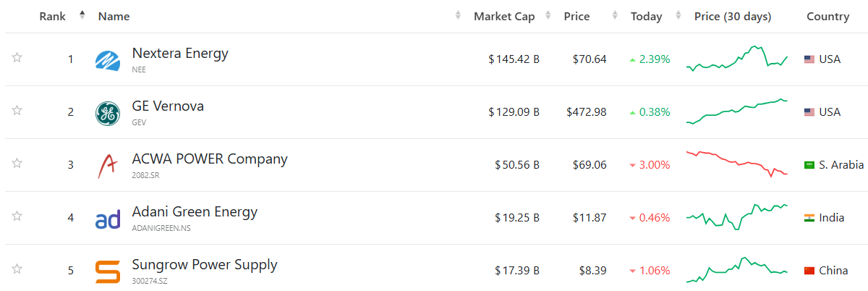
Task: Click the Adani Green Energy logo
Action: click(108, 219)
